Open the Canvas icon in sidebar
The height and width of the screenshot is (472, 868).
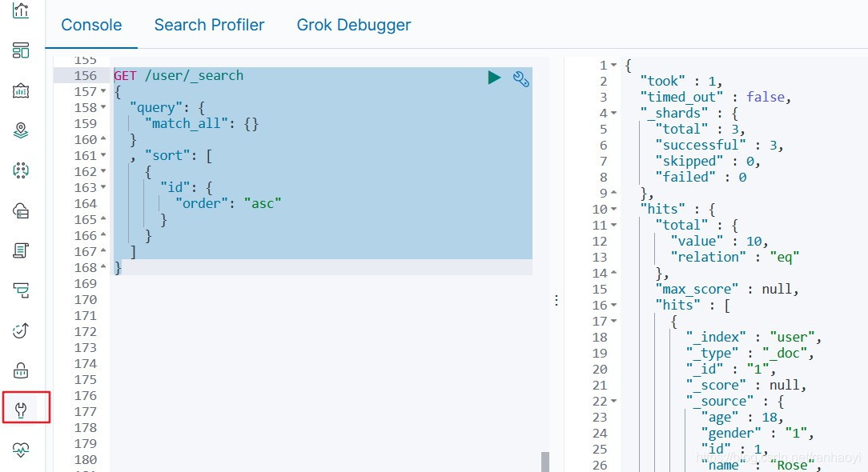click(21, 90)
